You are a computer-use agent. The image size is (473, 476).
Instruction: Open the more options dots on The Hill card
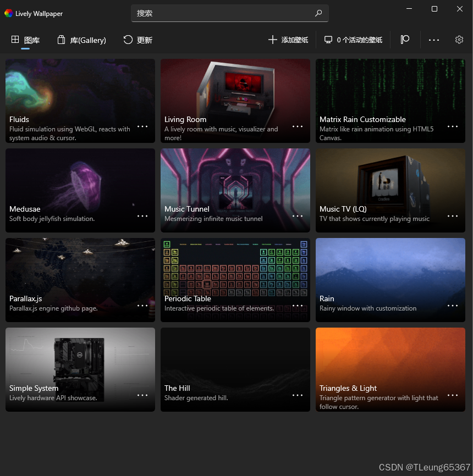298,395
